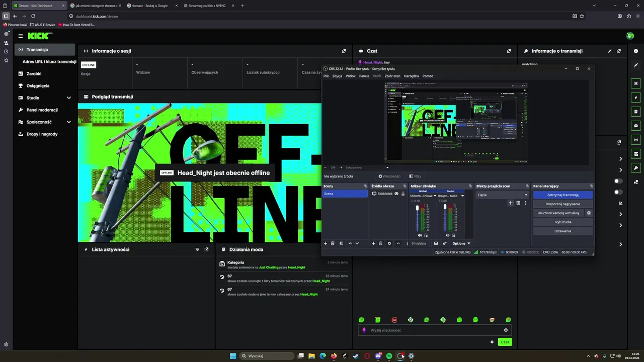Screen dimensions: 644x362
Task: Lock the Skibibibit source in OBS
Action: (403, 194)
